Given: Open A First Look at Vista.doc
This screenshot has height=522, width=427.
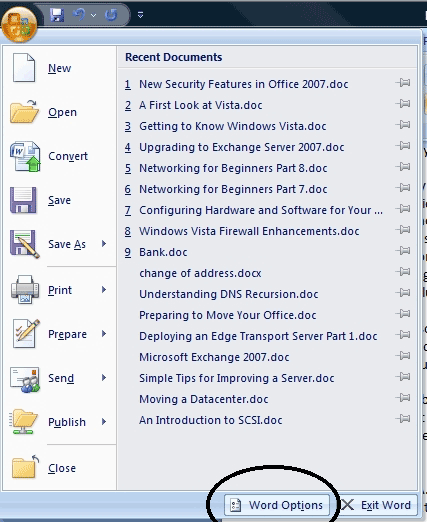Looking at the screenshot, I should click(201, 105).
